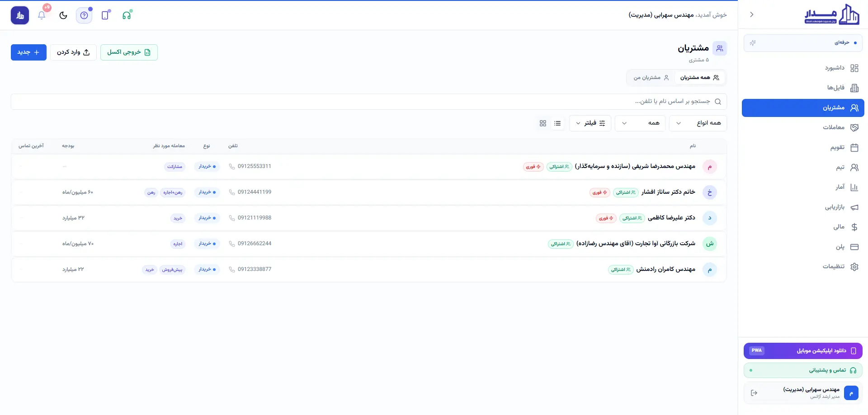The image size is (868, 415).
Task: Select همه مشتریان tab
Action: point(699,78)
